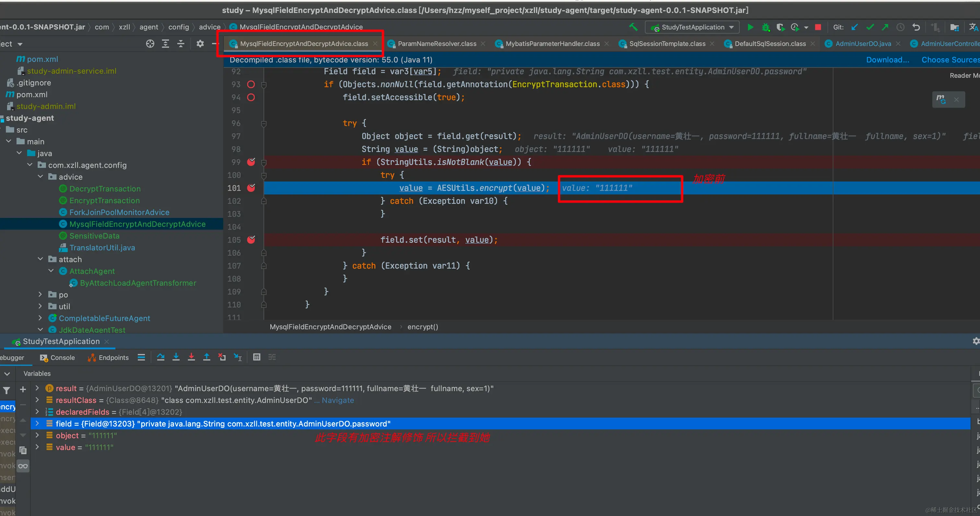This screenshot has height=516, width=980.
Task: Click Navigate link next to resultClass
Action: tap(337, 400)
